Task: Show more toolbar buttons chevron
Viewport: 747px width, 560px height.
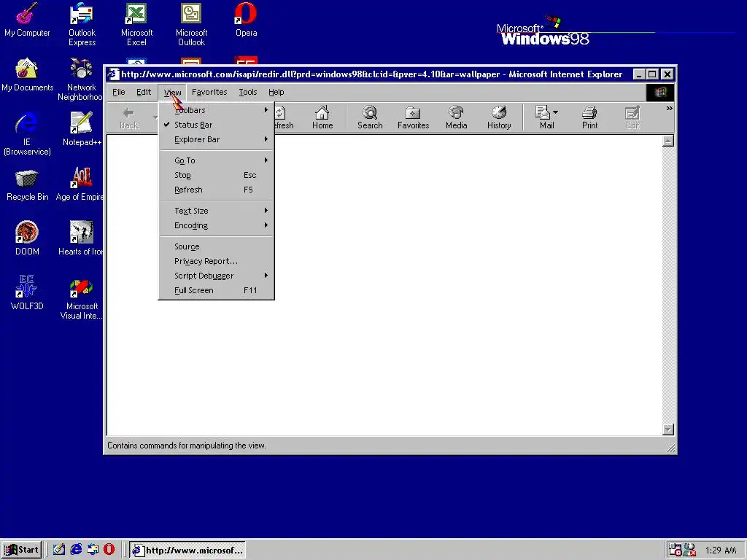Action: 669,109
